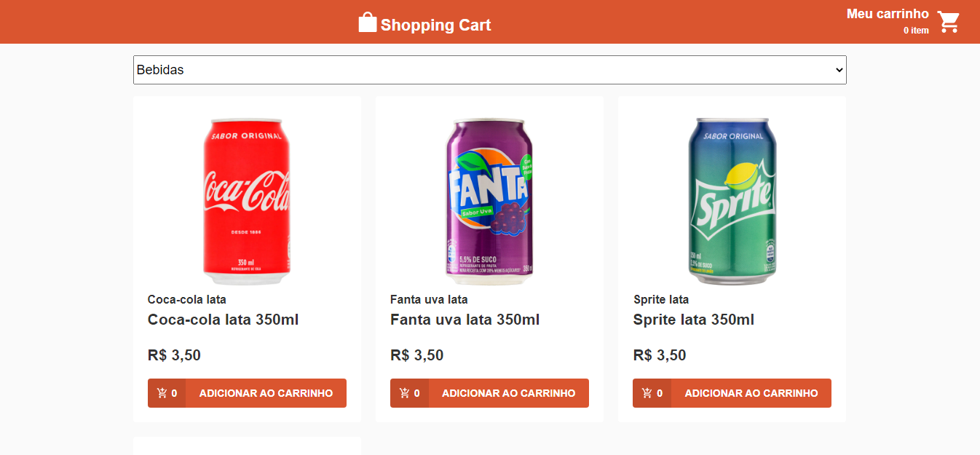
Task: Click the shopping bag logo icon
Action: [368, 23]
